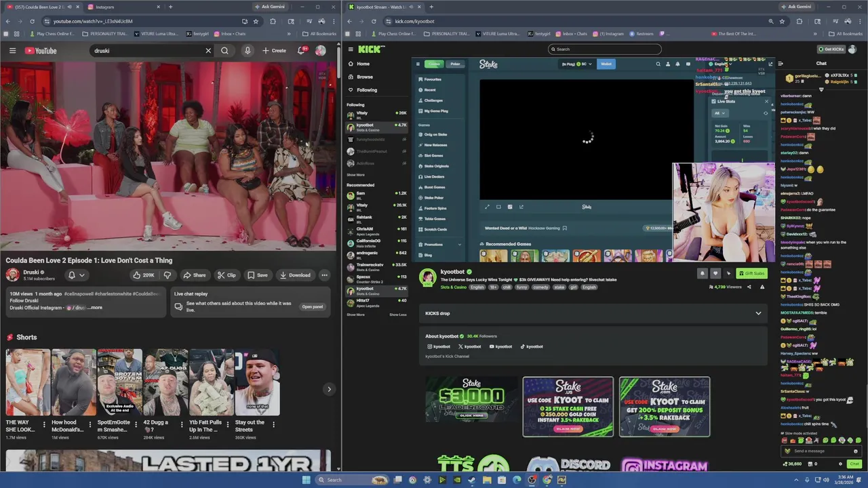The image size is (868, 488).
Task: Click the YouTube Create button
Action: (275, 51)
